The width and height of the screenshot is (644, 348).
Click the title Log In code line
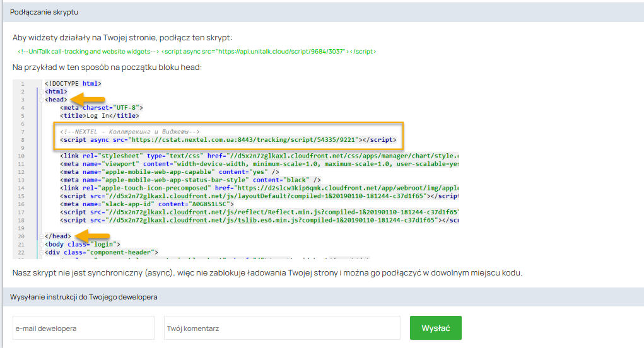coord(99,116)
